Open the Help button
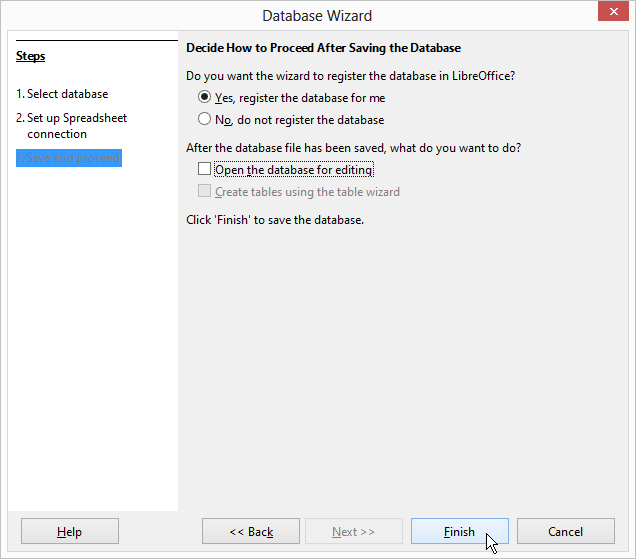 pos(70,531)
